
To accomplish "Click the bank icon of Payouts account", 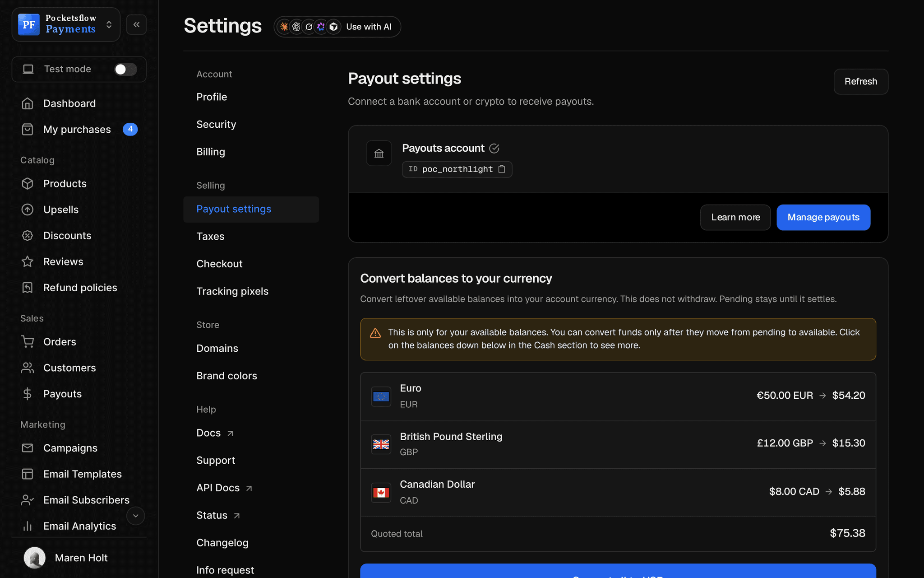I will point(379,154).
